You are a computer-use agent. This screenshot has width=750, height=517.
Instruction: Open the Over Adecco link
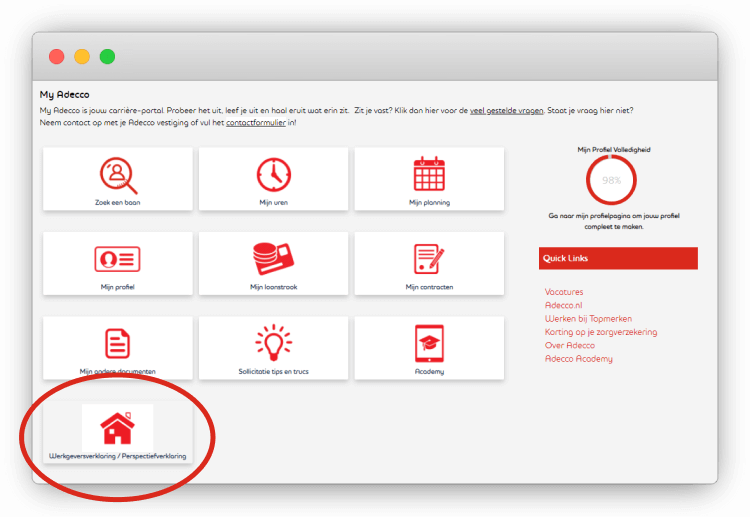click(x=570, y=345)
